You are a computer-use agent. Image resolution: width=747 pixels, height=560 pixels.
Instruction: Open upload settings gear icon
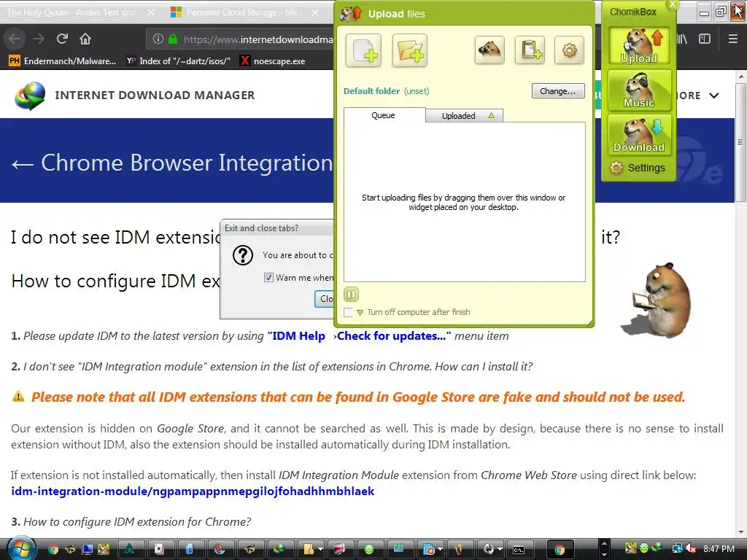click(x=569, y=50)
